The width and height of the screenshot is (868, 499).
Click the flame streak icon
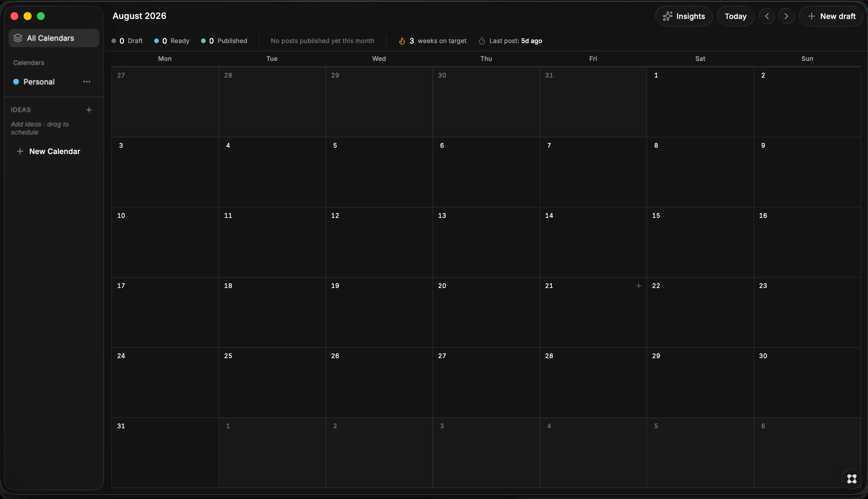pos(402,41)
